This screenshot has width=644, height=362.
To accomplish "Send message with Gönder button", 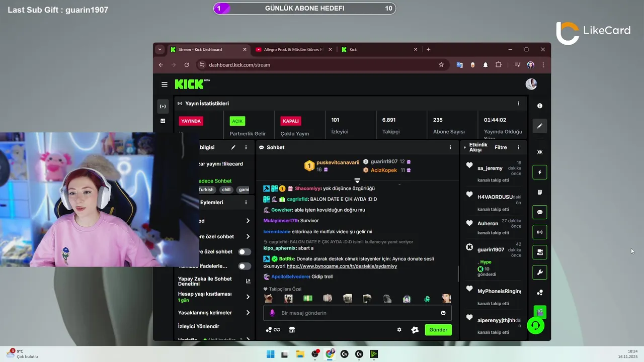I will pos(438,330).
